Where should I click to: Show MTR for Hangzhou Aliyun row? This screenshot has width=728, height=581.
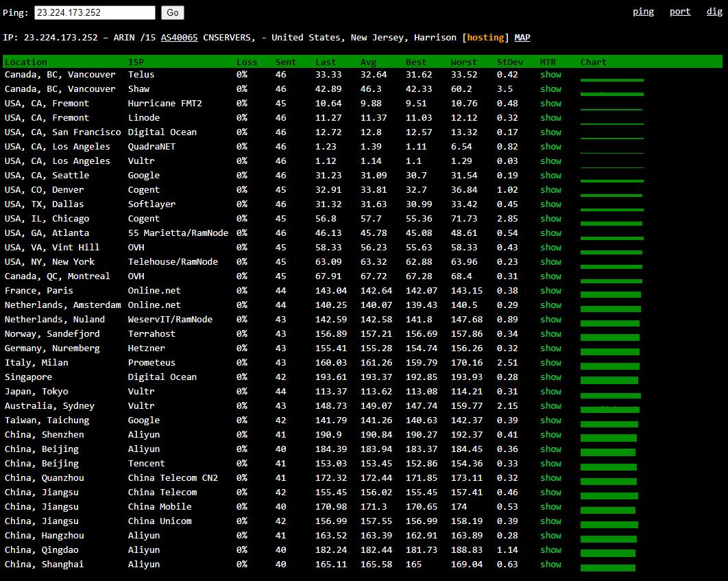pyautogui.click(x=550, y=535)
